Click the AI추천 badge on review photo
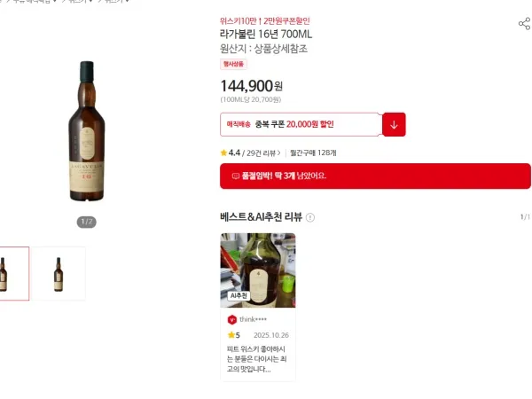This screenshot has width=532, height=399. [x=239, y=295]
